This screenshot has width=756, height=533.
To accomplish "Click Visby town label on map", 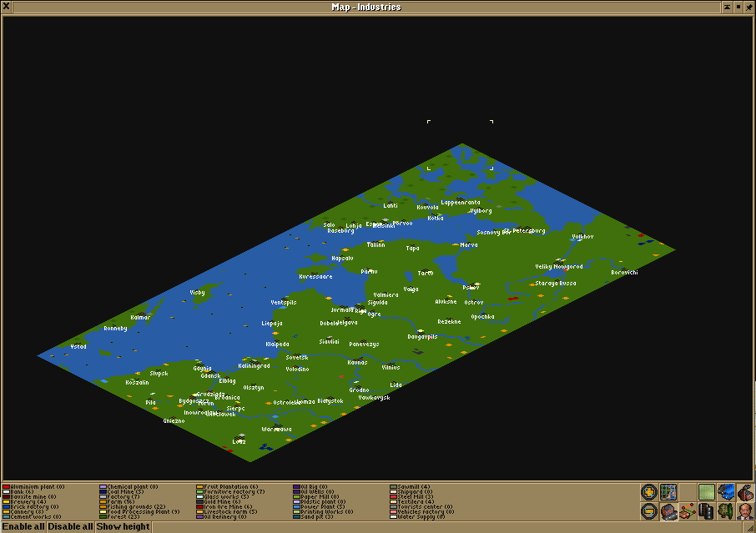I will (197, 293).
